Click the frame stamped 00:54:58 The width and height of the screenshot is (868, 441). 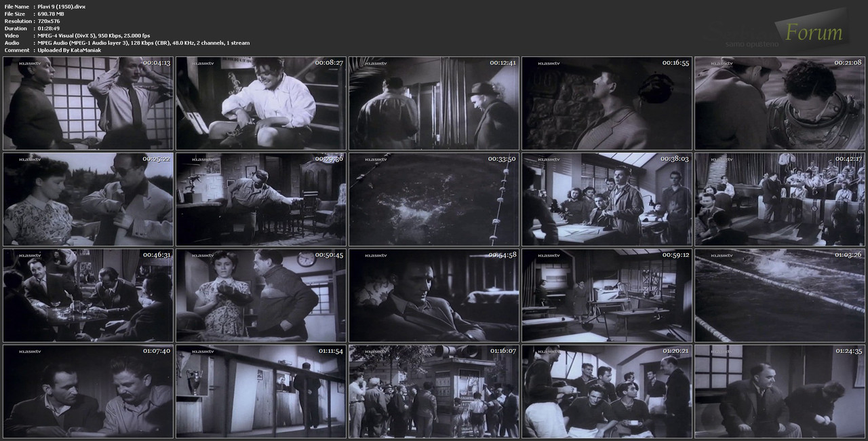pos(434,295)
